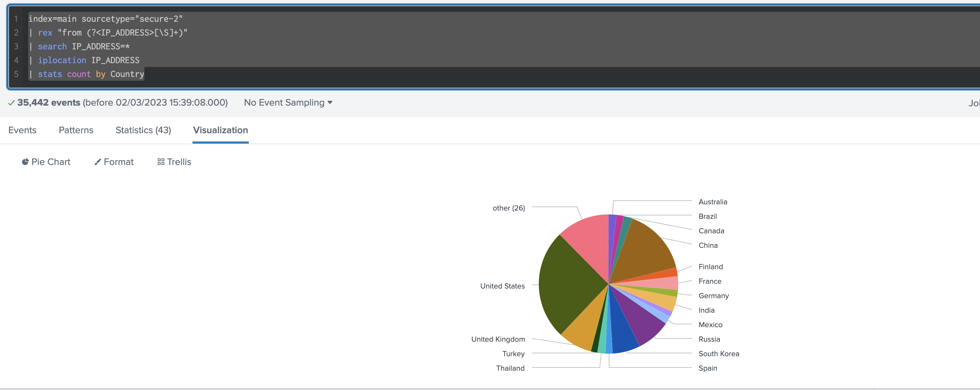Click the stats command in the search bar
The image size is (980, 390).
50,74
